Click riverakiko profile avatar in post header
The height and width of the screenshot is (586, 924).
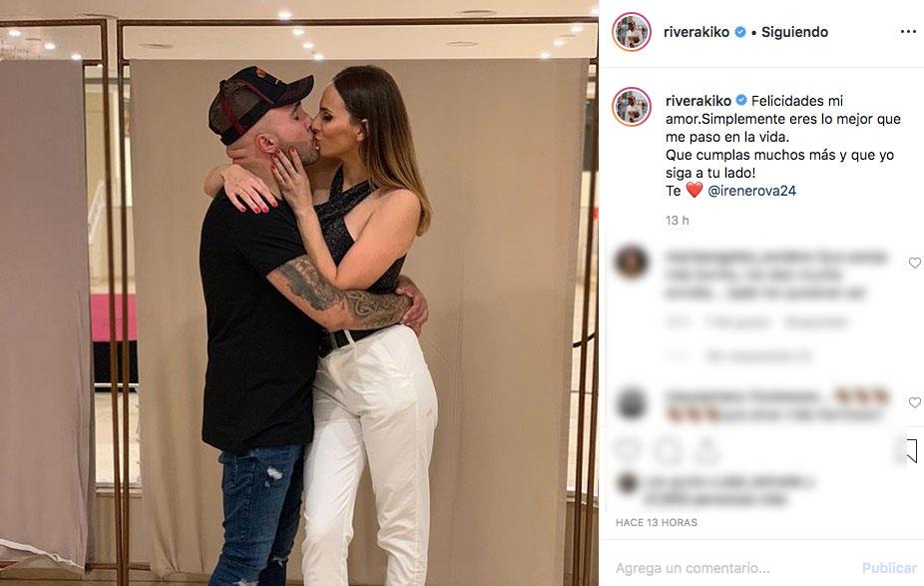(x=631, y=32)
